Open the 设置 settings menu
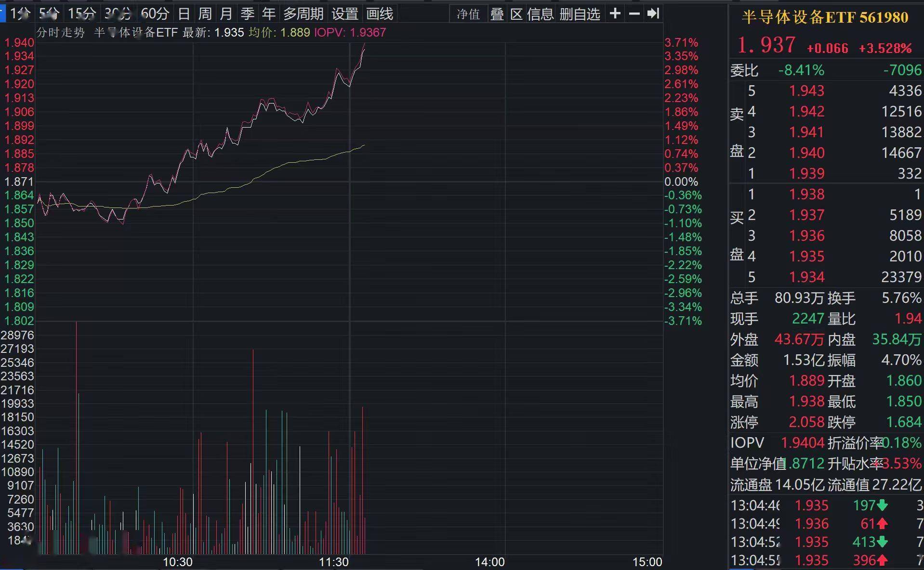Viewport: 924px width, 570px height. coord(344,13)
